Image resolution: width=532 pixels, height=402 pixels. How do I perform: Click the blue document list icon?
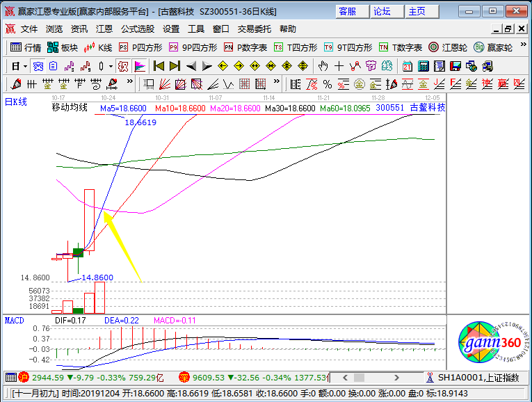(53, 66)
